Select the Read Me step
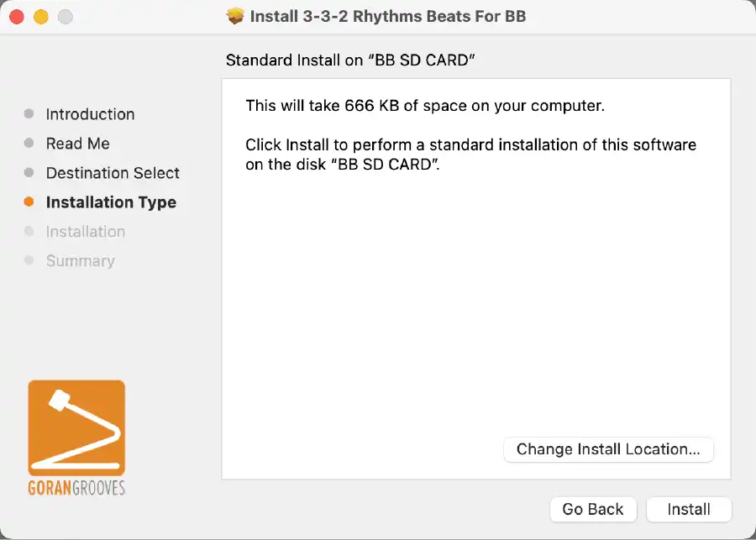The image size is (756, 540). click(77, 144)
